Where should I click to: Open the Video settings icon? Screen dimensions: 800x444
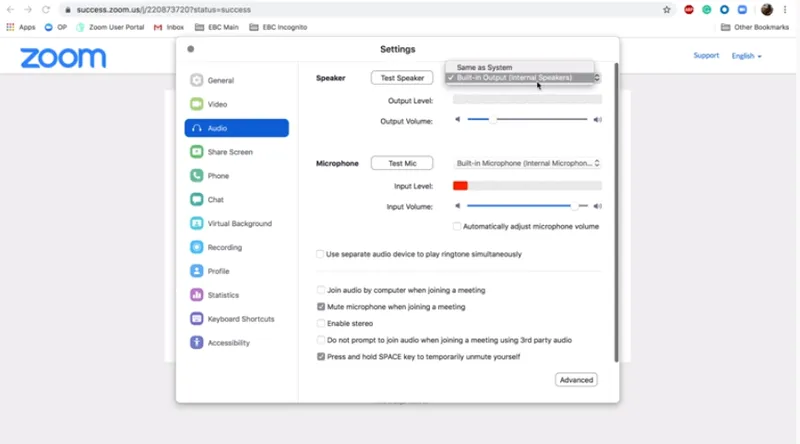(x=196, y=104)
